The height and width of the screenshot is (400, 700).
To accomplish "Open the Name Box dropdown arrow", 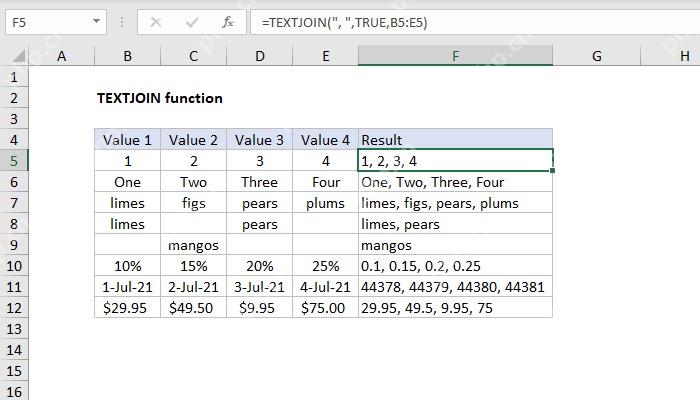I will tap(96, 21).
